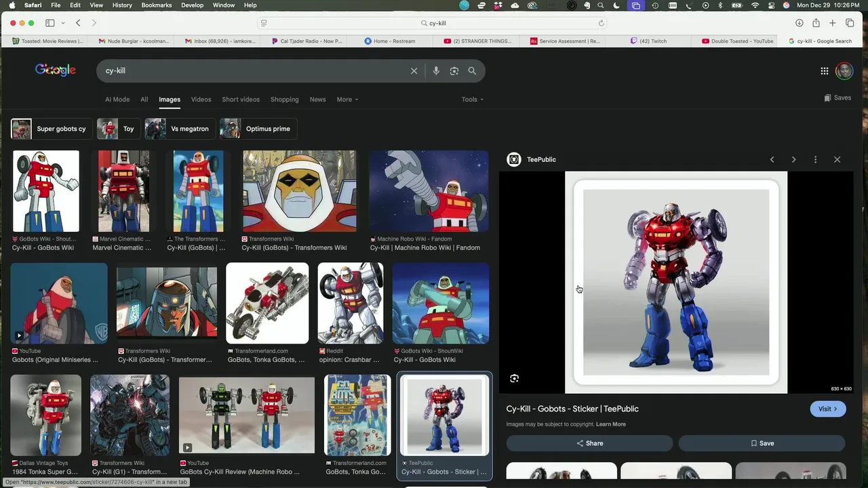Click the Google logo
Viewport: 868px width, 488px height.
click(56, 70)
